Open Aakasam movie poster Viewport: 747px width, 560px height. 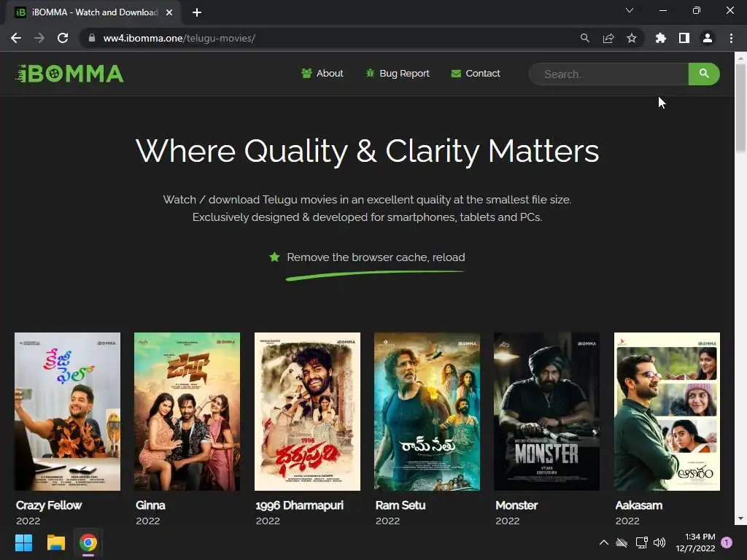point(667,411)
